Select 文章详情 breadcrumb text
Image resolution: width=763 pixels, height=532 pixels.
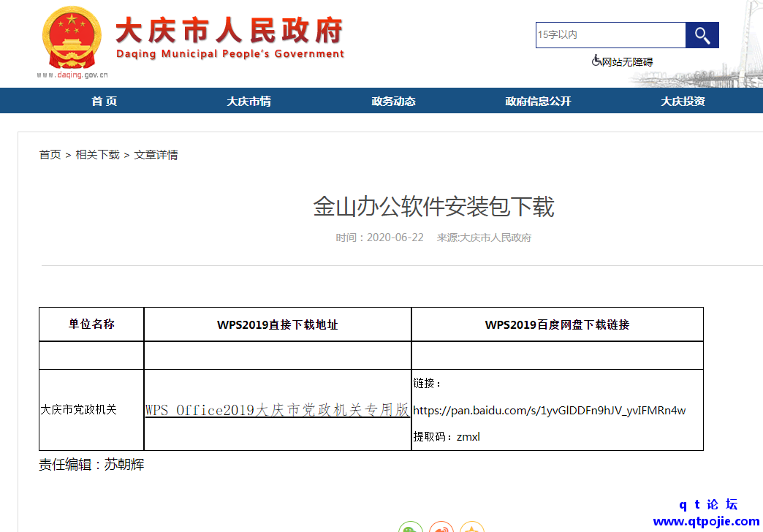click(x=156, y=155)
